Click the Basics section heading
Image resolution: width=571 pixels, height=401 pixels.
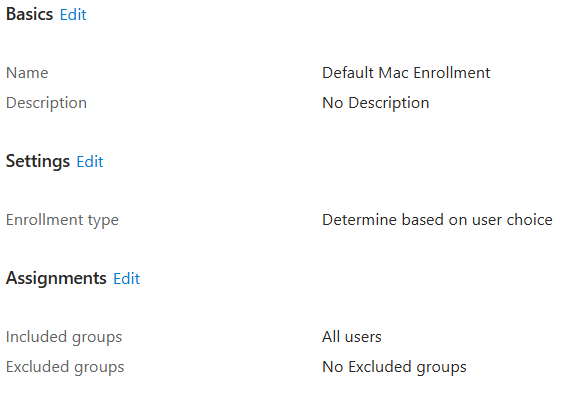(29, 15)
